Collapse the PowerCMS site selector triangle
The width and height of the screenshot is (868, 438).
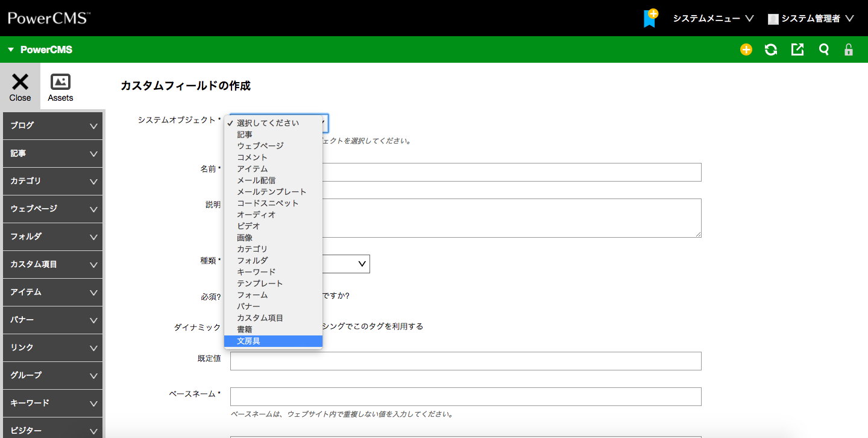pyautogui.click(x=10, y=49)
